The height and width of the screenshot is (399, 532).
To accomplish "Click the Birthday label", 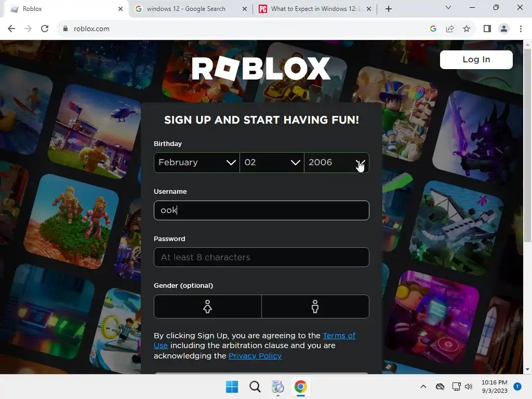I will click(x=168, y=144).
